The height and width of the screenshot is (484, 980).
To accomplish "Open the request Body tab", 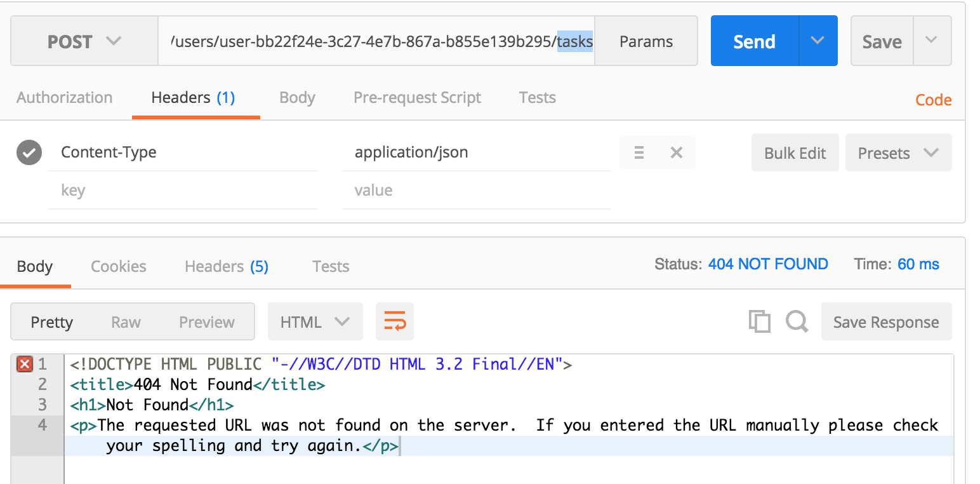I will [x=297, y=98].
